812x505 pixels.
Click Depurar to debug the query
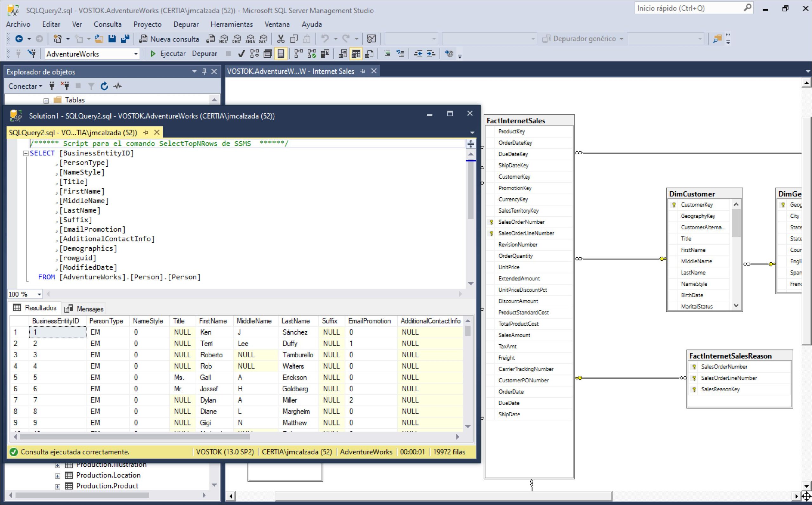click(204, 54)
